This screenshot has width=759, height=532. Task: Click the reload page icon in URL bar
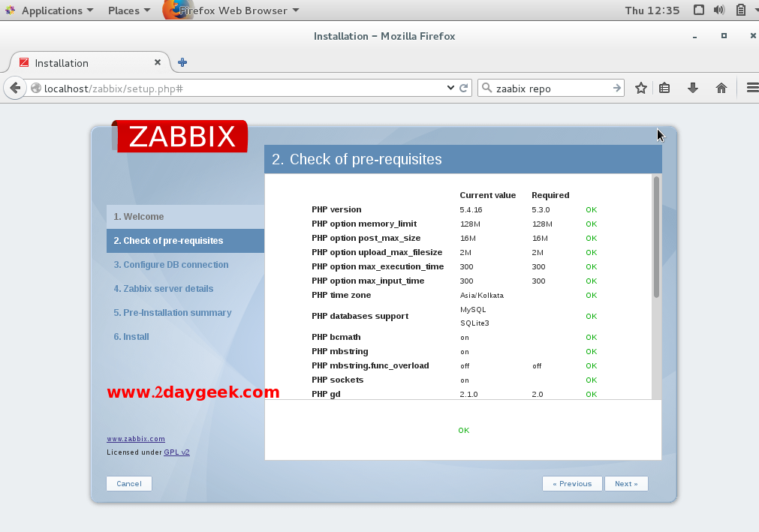tap(463, 88)
